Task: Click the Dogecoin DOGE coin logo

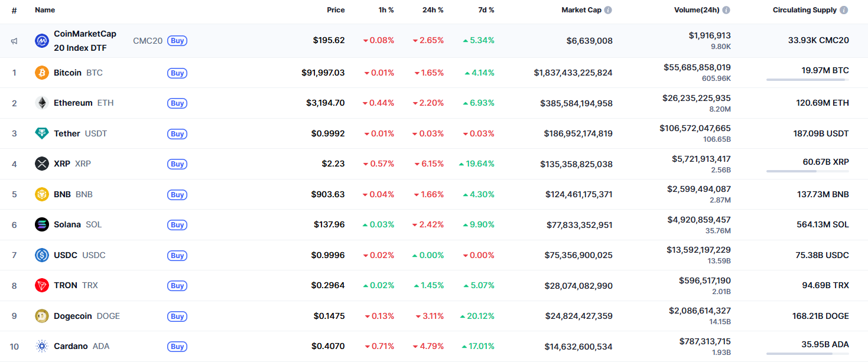Action: coord(41,316)
